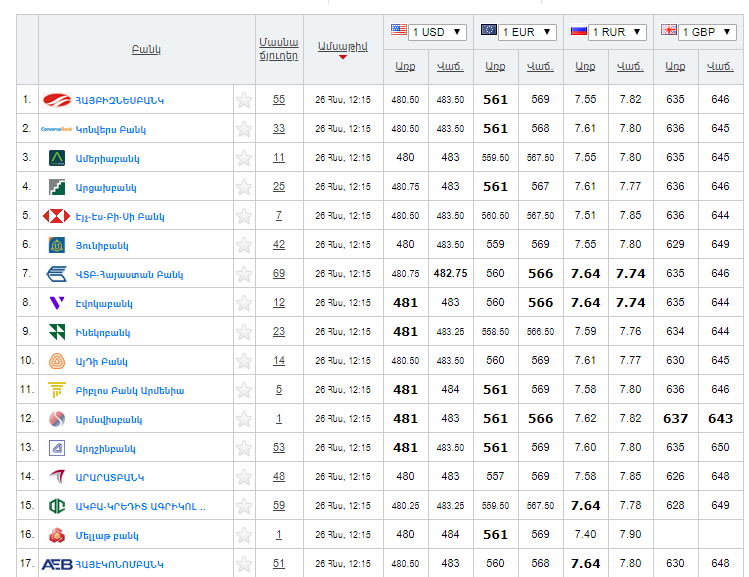Open the Բիբլոս Բանկ Արմենիա name link
This screenshot has height=577, width=749.
(x=130, y=391)
